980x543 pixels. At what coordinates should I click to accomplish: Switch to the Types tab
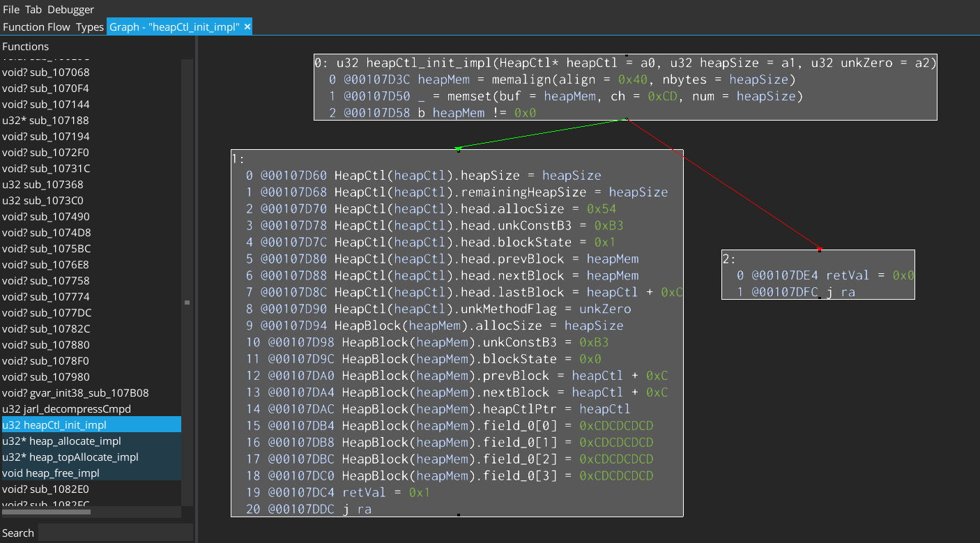(89, 26)
